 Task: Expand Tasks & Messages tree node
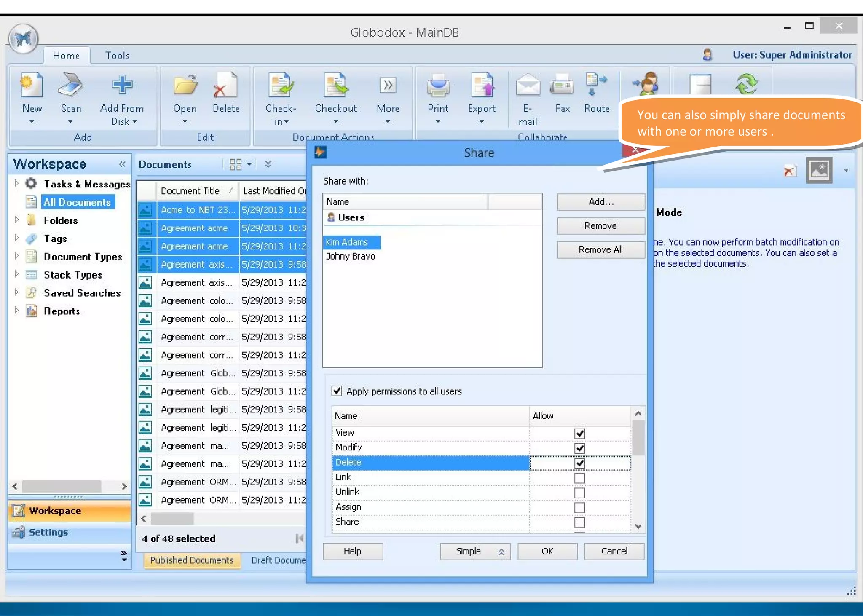click(x=16, y=184)
